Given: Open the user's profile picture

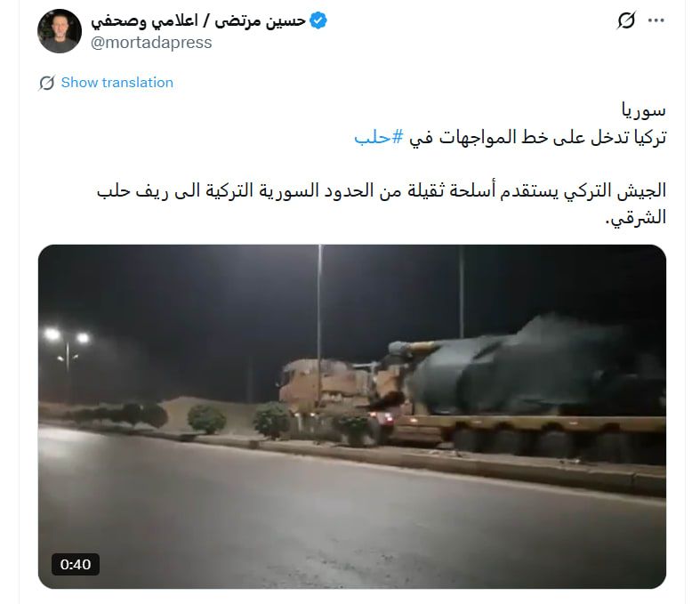Looking at the screenshot, I should point(60,31).
